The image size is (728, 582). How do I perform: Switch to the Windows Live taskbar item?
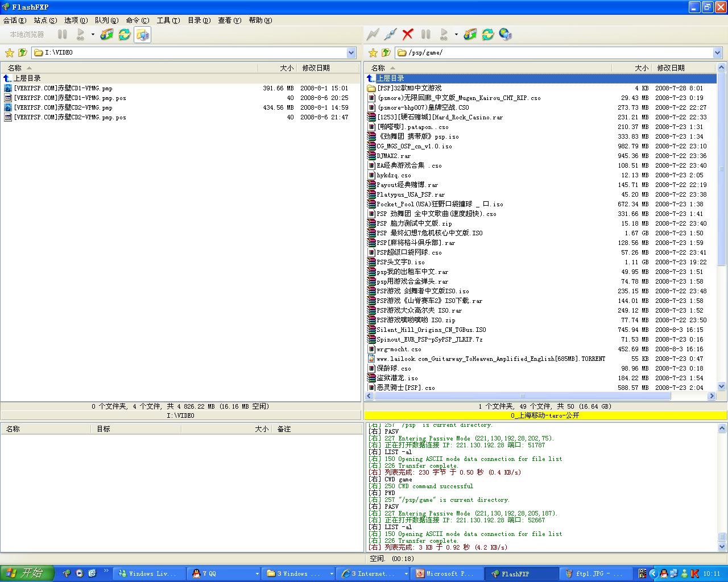pos(151,573)
